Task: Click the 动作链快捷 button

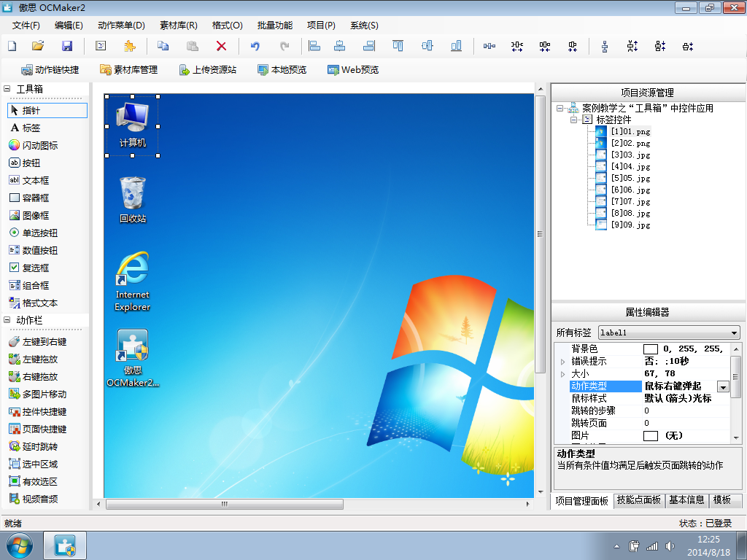Action: [x=50, y=70]
